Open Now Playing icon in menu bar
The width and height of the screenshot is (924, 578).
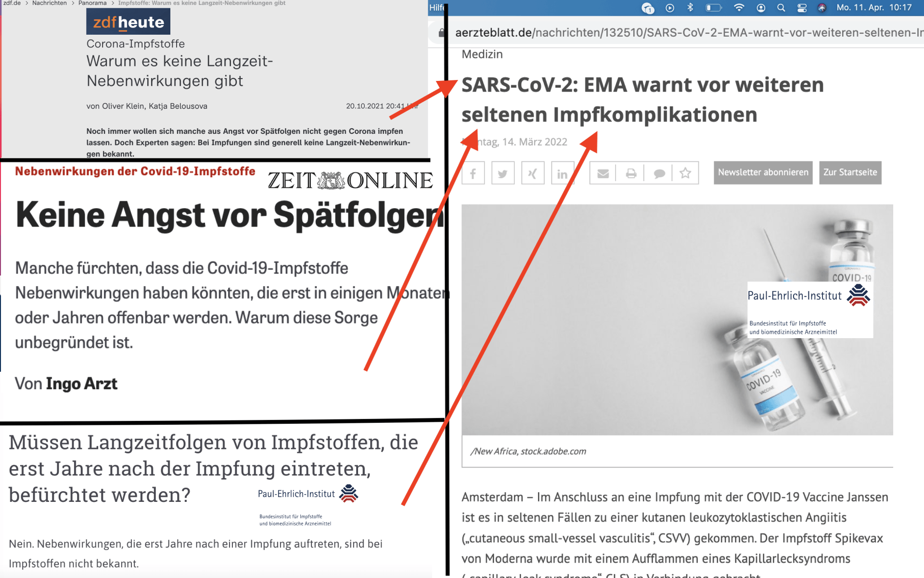coord(670,8)
